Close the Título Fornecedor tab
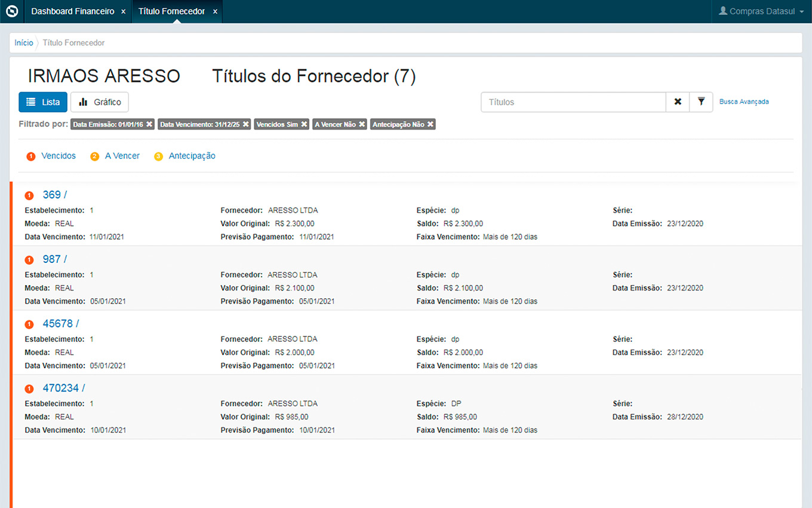This screenshot has height=508, width=812. 215,12
